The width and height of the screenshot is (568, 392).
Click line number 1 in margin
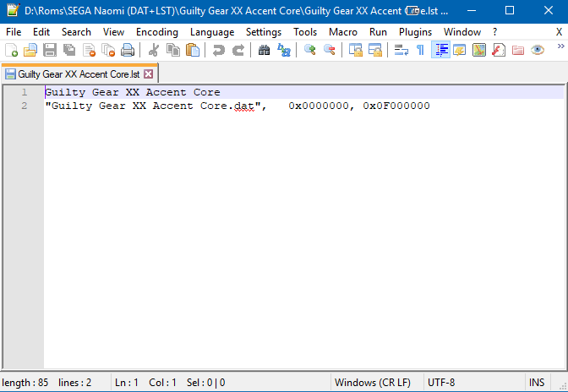(24, 92)
